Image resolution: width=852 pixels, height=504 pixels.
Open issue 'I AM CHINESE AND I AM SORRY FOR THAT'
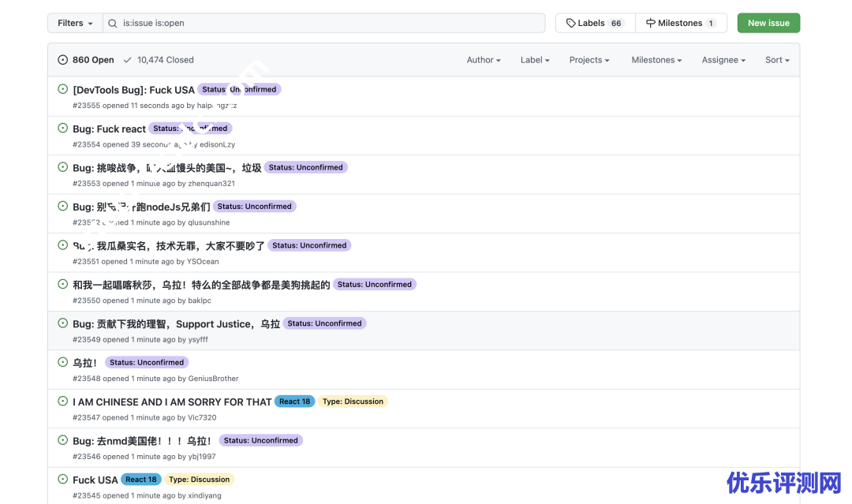[x=172, y=402]
